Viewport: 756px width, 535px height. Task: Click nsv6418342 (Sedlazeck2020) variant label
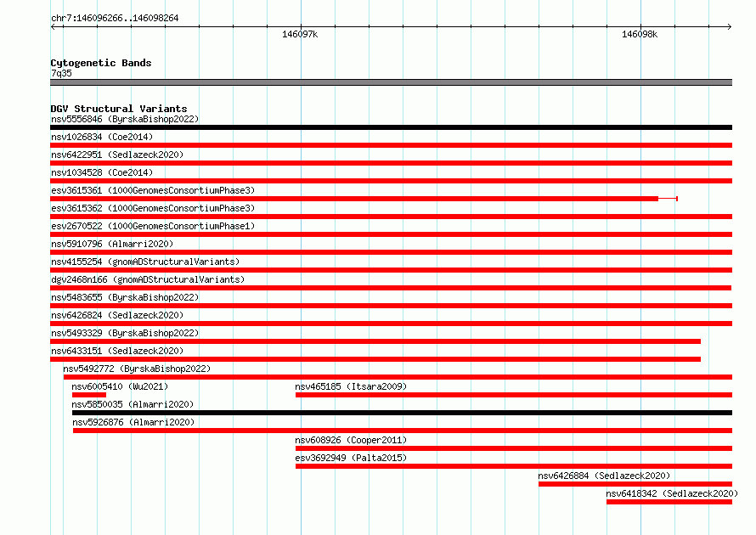point(672,493)
